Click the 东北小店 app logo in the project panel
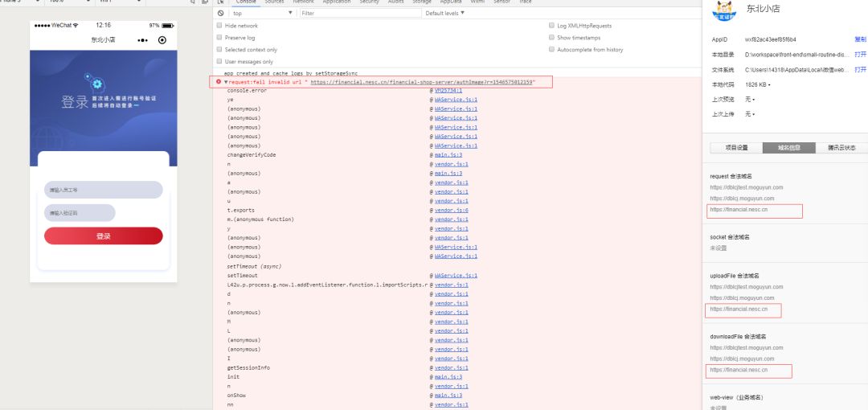Screen dimensions: 868x410 point(724,10)
